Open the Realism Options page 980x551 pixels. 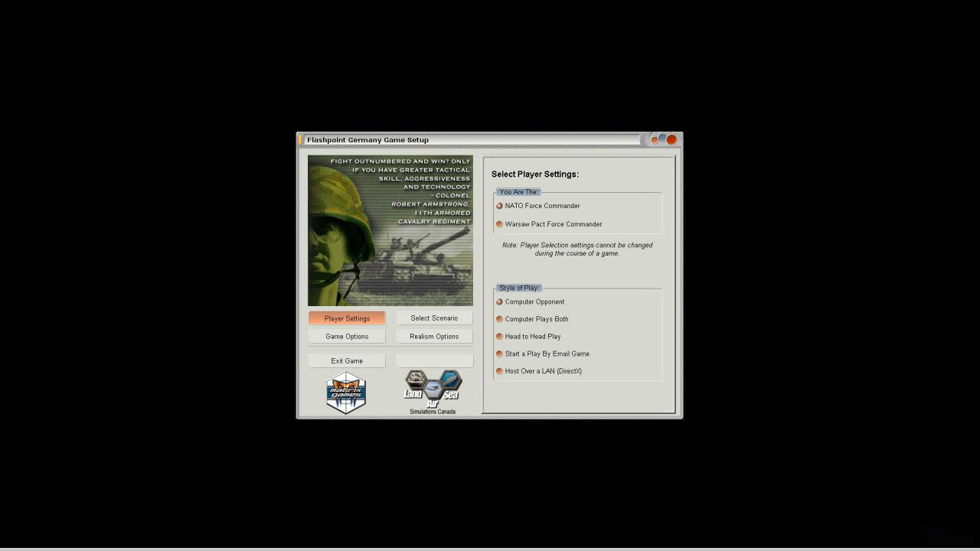click(434, 337)
